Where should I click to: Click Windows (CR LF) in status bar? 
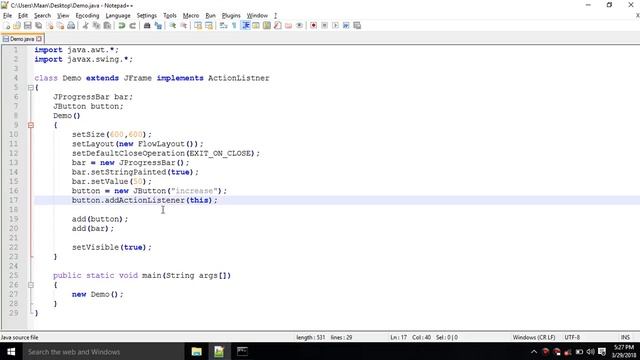(534, 338)
